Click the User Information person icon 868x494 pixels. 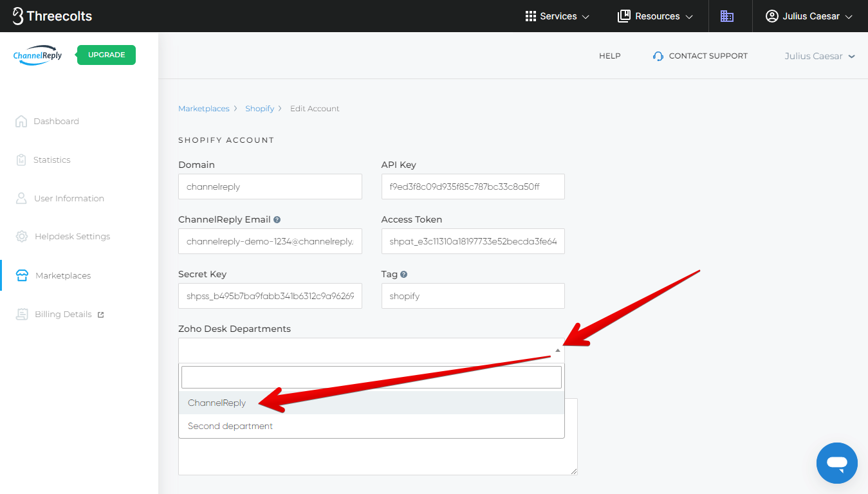click(x=21, y=198)
